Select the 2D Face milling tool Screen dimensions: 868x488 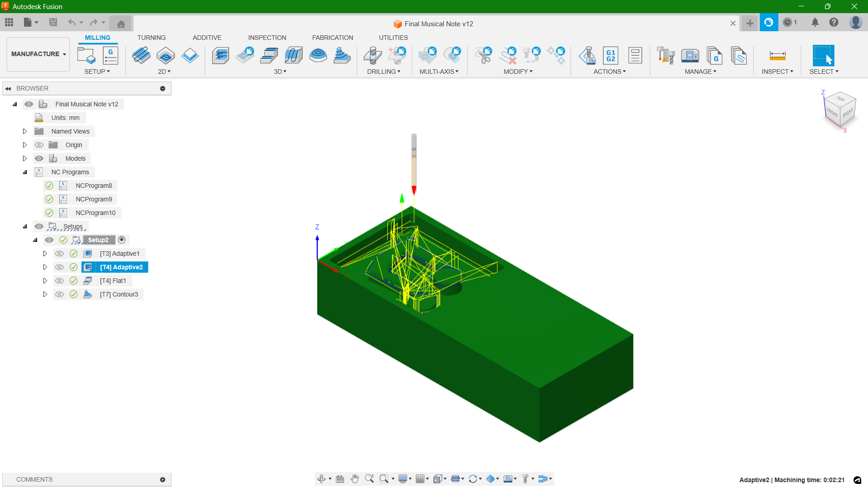click(190, 56)
